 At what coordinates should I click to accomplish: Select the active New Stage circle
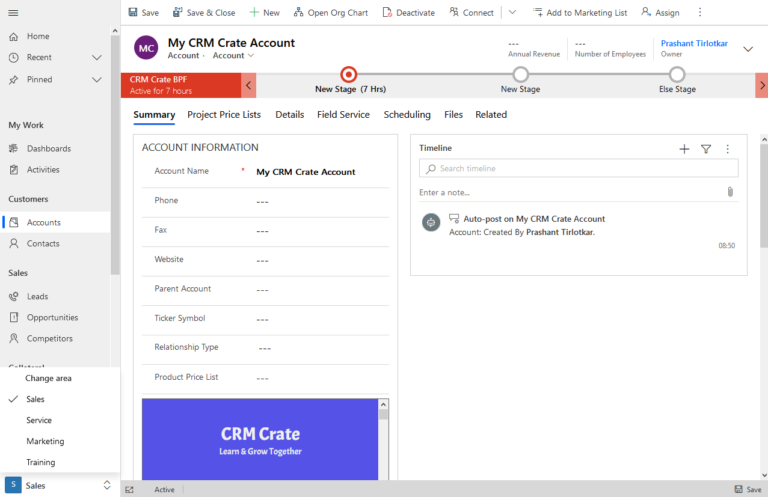tap(348, 74)
